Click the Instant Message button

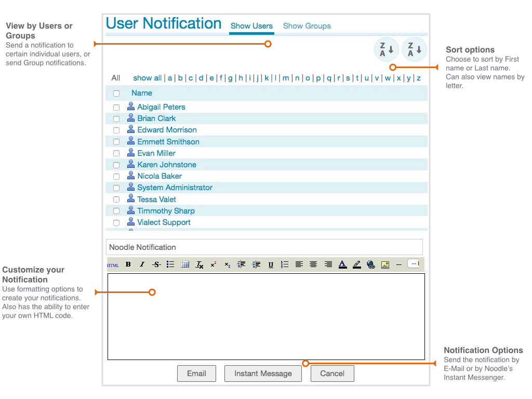[x=263, y=374]
